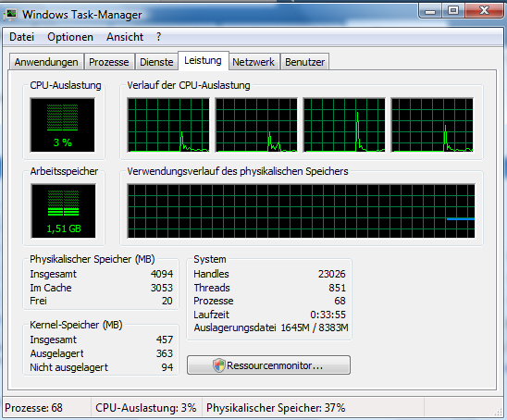Click the Arbeitsspeicher 1,51 GB gauge

click(63, 211)
